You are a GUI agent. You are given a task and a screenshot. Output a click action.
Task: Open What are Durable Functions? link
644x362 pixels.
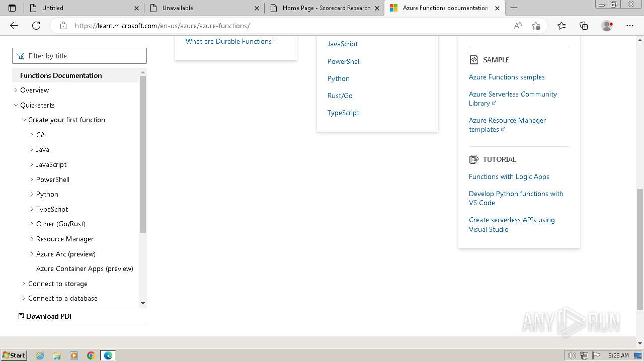click(x=230, y=41)
